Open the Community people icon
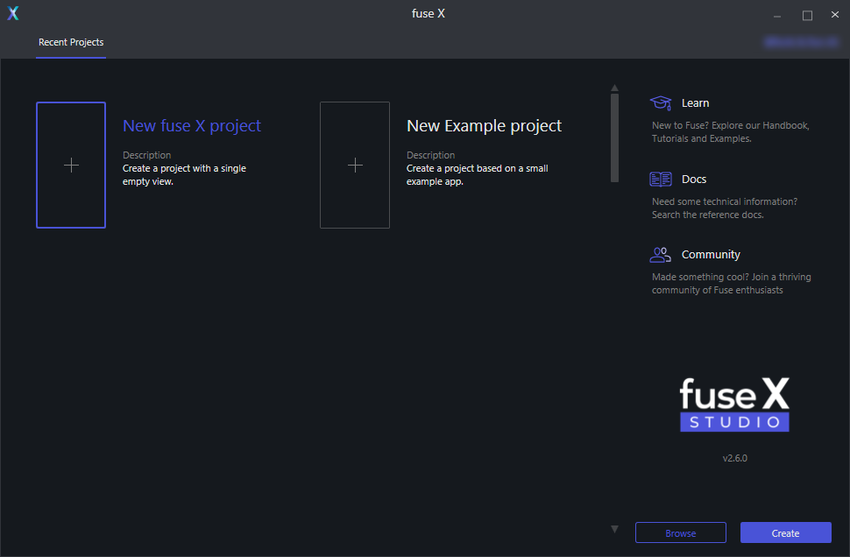The image size is (850, 557). (660, 254)
